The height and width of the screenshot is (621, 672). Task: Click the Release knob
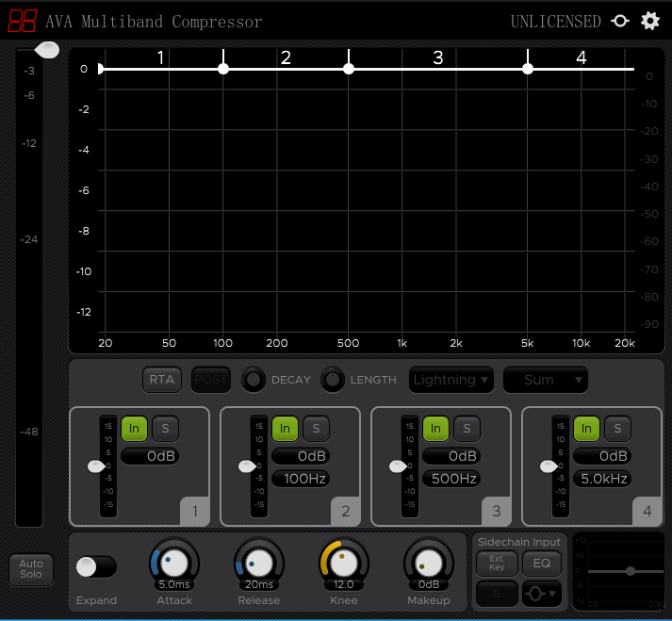click(x=259, y=564)
